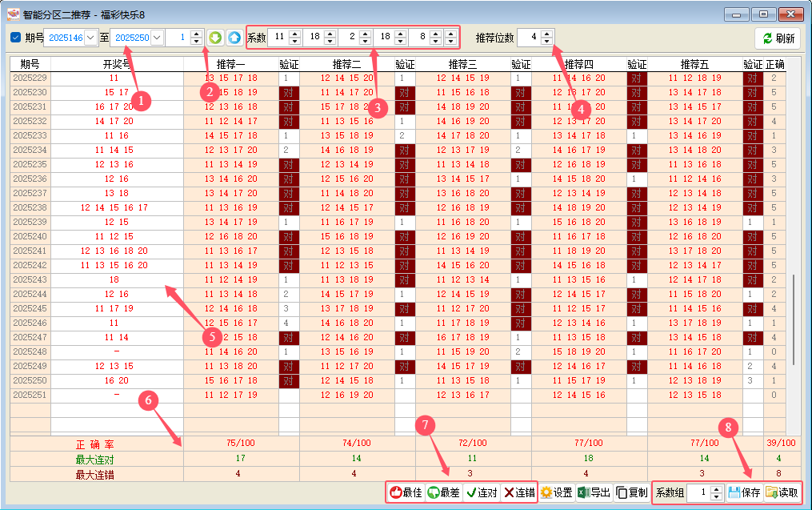Expand the start period 2025146 dropdown

point(90,38)
